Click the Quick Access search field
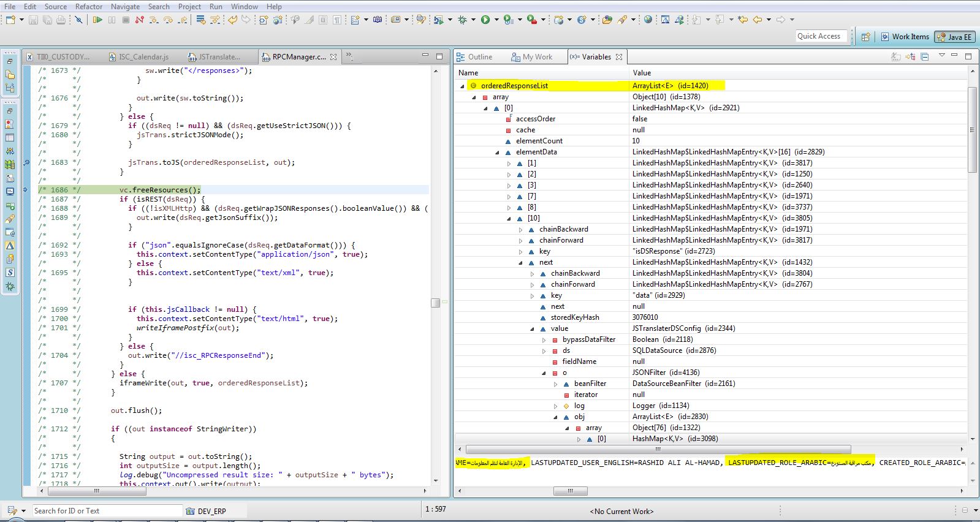 point(820,36)
